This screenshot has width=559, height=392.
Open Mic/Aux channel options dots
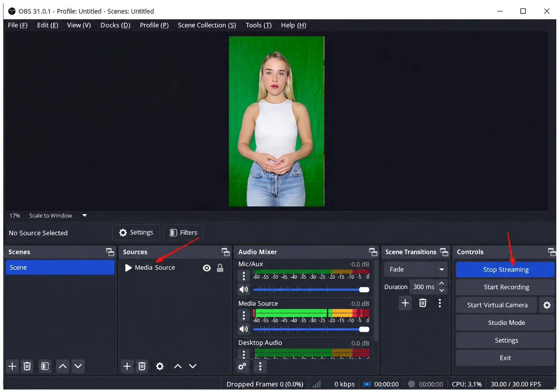coord(244,276)
